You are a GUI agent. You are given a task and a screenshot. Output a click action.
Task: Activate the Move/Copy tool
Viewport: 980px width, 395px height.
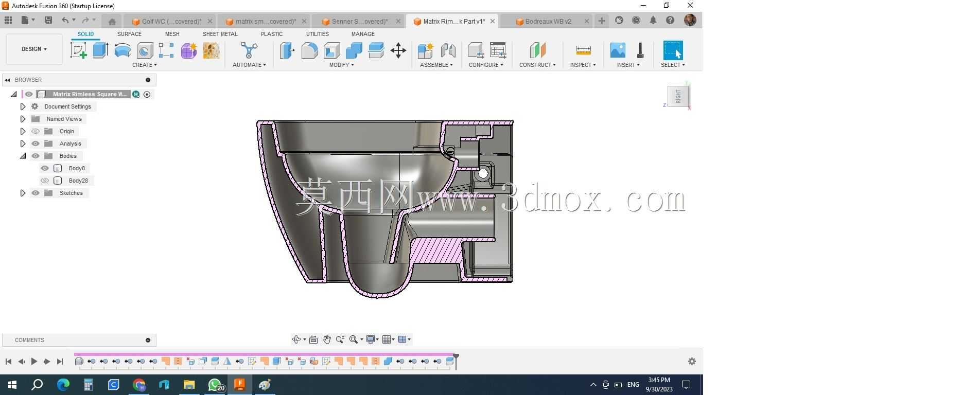tap(398, 50)
